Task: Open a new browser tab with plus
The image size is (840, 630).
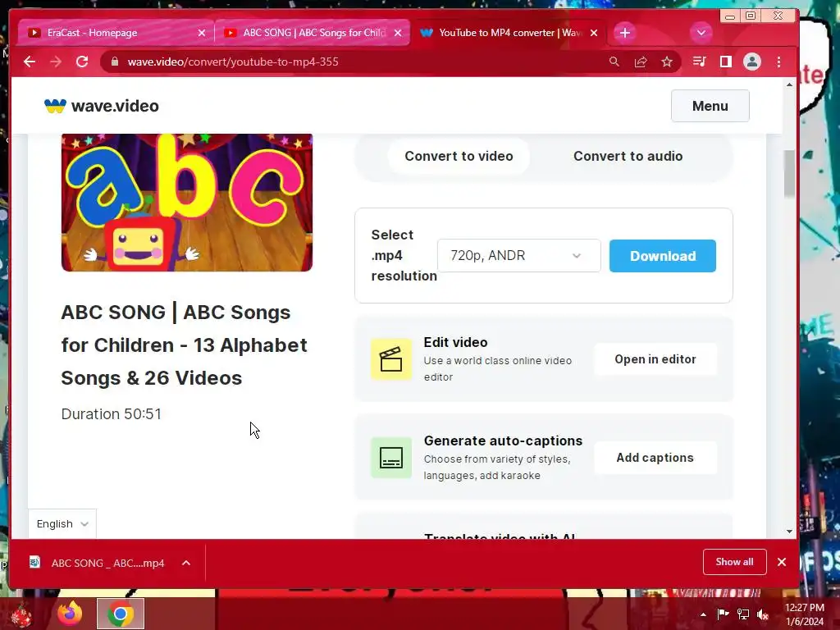Action: tap(624, 33)
